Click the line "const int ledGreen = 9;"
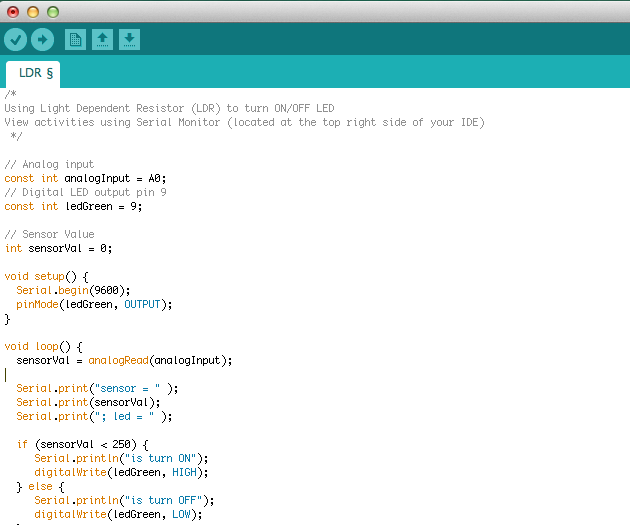Screen dimensions: 630x525 pos(73,207)
